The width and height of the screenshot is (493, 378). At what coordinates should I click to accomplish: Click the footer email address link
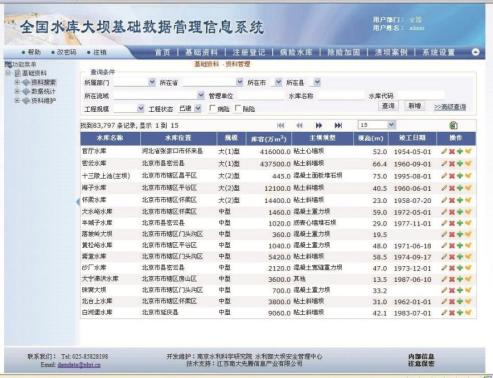coord(79,365)
